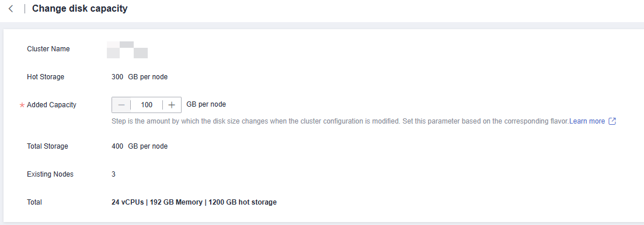
Task: Click the external link icon beside Learn more
Action: 612,121
